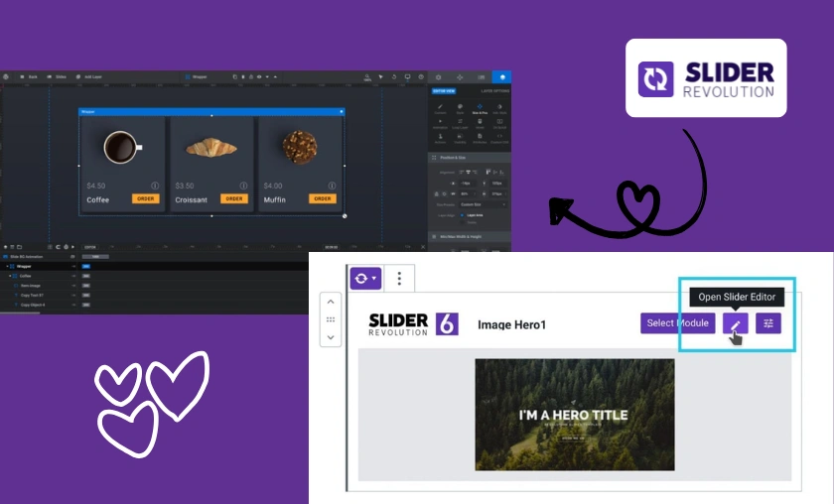The height and width of the screenshot is (504, 834).
Task: Open Loop Layer options
Action: coord(460,124)
